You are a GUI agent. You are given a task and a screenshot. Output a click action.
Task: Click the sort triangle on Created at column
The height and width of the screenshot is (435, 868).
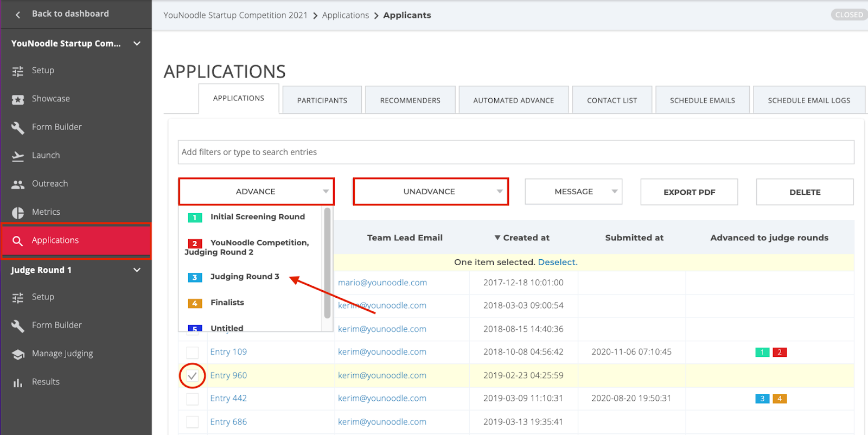click(497, 238)
